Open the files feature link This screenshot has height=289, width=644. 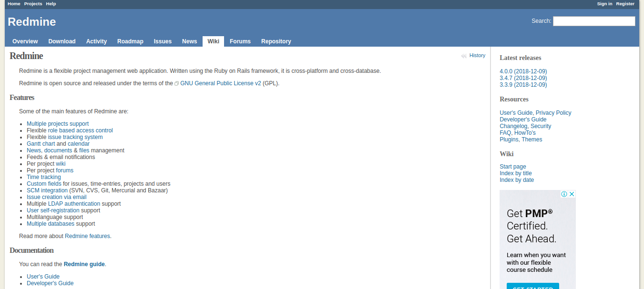[84, 150]
